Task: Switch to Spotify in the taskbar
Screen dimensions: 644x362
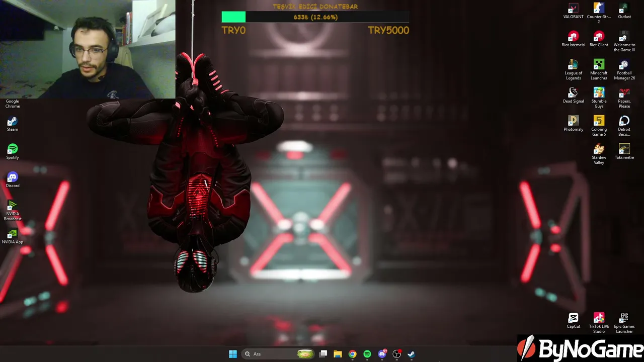Action: pyautogui.click(x=367, y=354)
